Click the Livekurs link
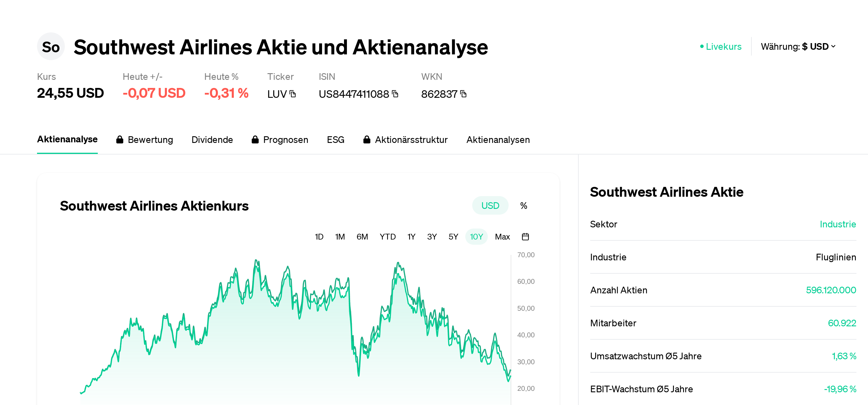868x405 pixels. pyautogui.click(x=723, y=47)
